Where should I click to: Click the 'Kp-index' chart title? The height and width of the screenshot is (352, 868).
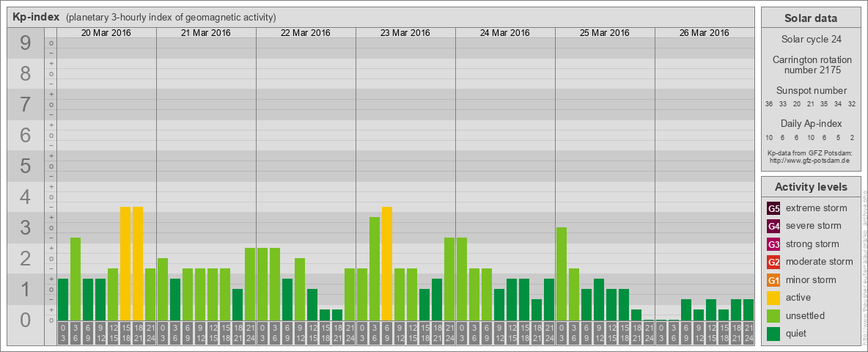pyautogui.click(x=36, y=17)
